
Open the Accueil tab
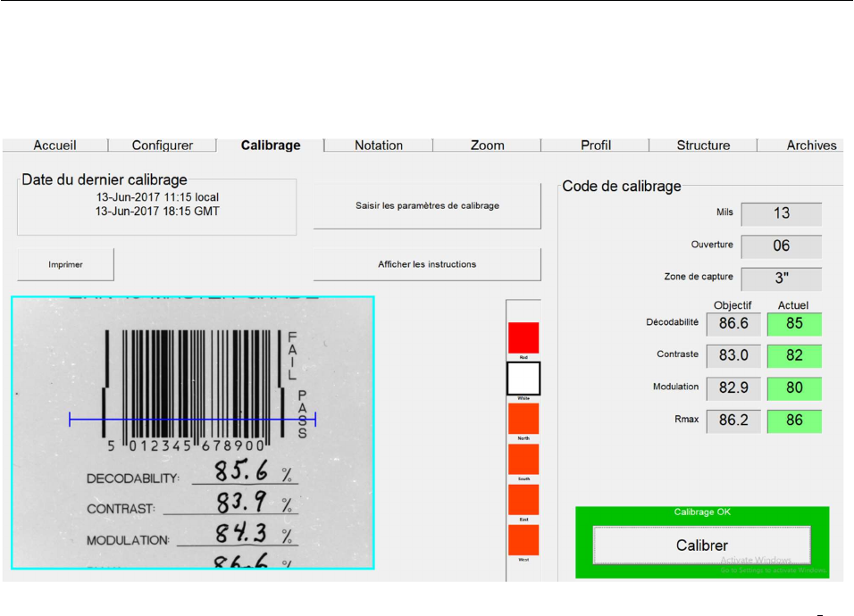54,146
